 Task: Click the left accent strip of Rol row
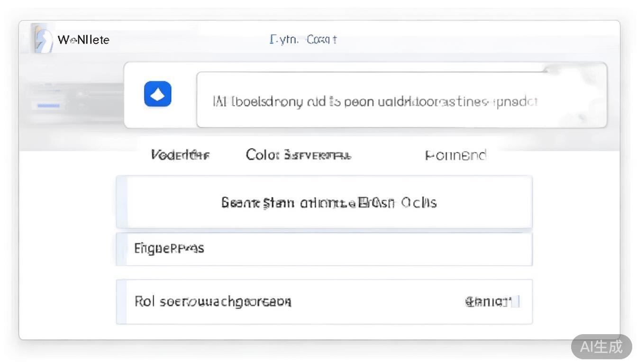click(x=121, y=302)
